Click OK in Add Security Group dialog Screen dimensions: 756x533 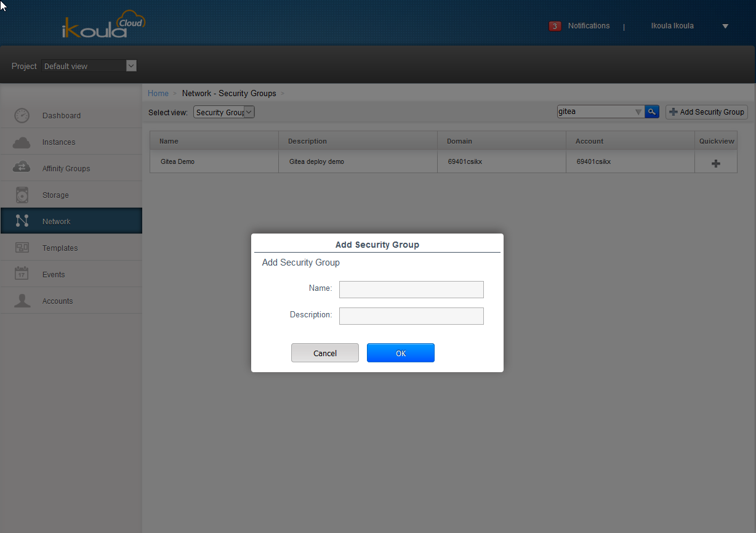(401, 353)
